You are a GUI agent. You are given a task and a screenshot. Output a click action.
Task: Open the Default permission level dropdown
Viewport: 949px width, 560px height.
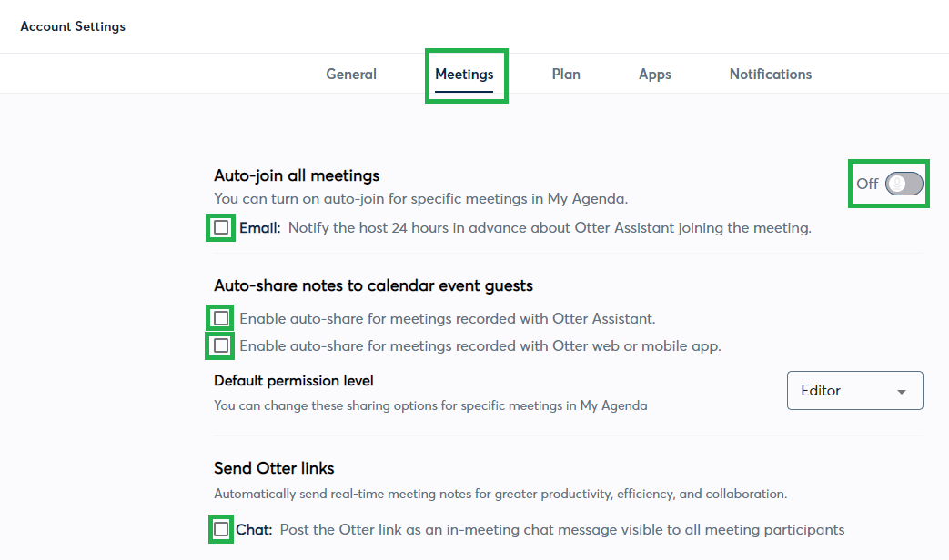853,390
